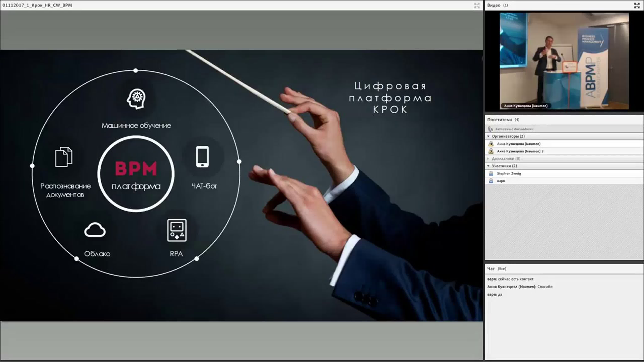Click the Активные докладчики label
The height and width of the screenshot is (362, 644).
(514, 129)
